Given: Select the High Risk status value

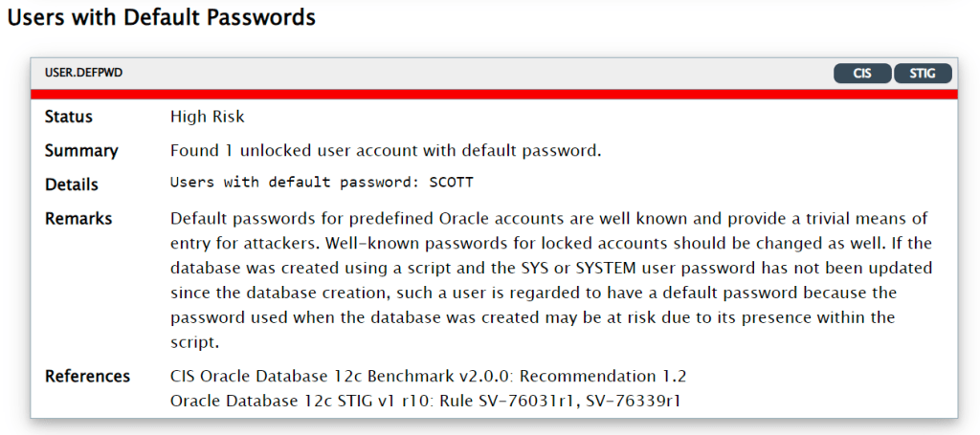Looking at the screenshot, I should coord(208,117).
